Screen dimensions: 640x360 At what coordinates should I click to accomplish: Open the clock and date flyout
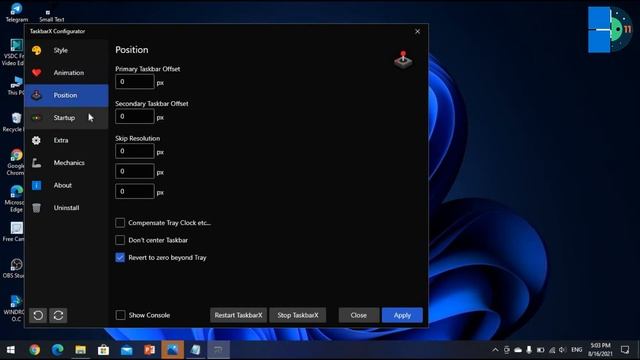point(600,350)
